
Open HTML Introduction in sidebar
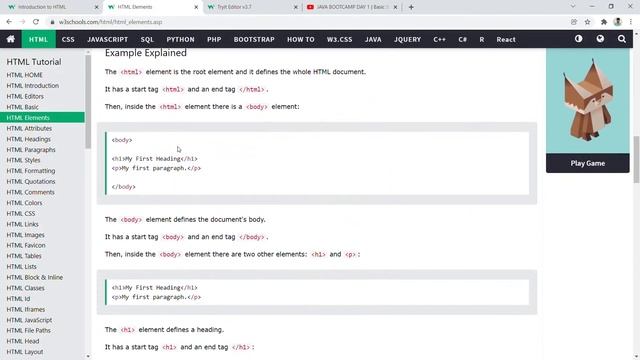tap(33, 86)
